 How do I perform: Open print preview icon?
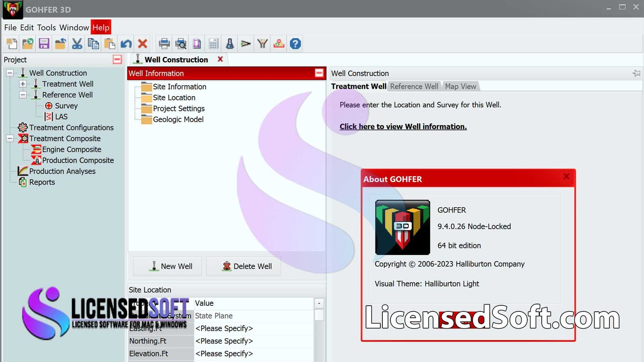tap(181, 43)
